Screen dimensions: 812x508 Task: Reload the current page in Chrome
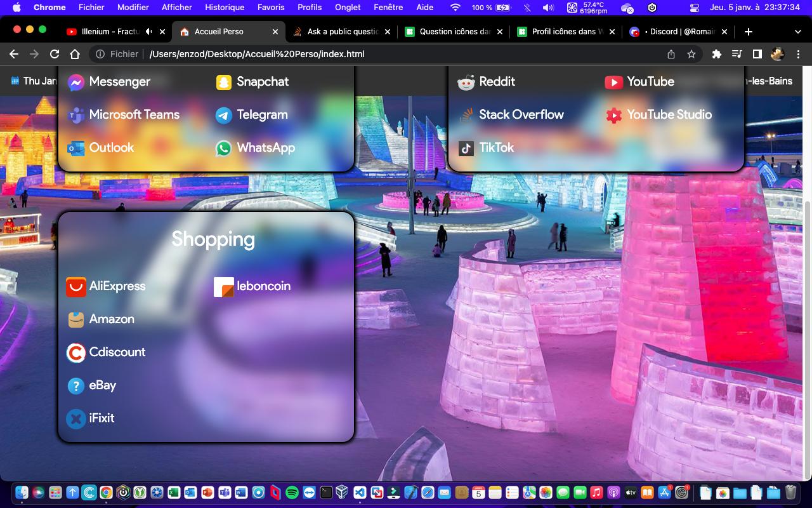click(55, 54)
